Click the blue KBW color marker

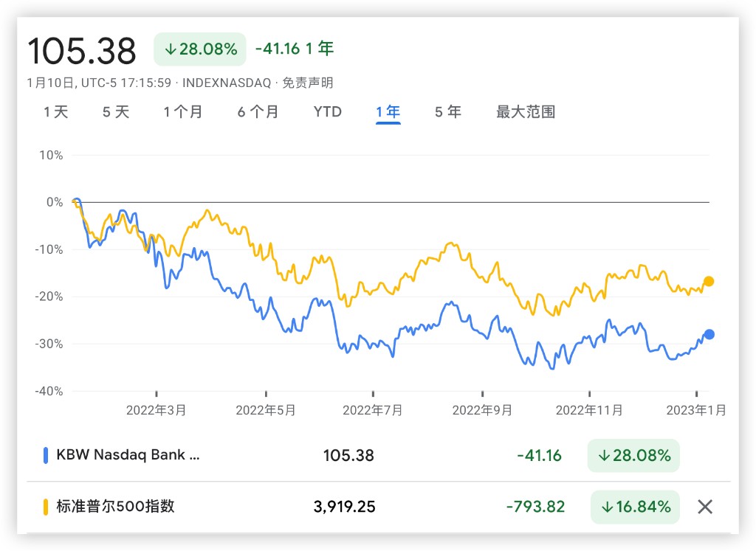click(46, 455)
